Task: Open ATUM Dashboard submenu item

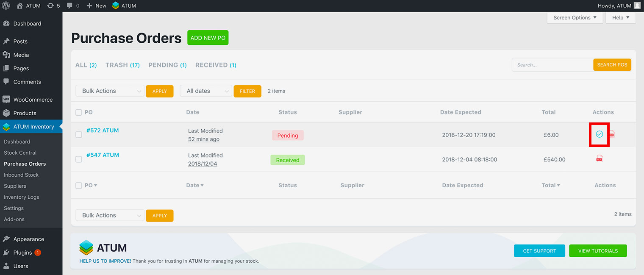Action: click(17, 142)
